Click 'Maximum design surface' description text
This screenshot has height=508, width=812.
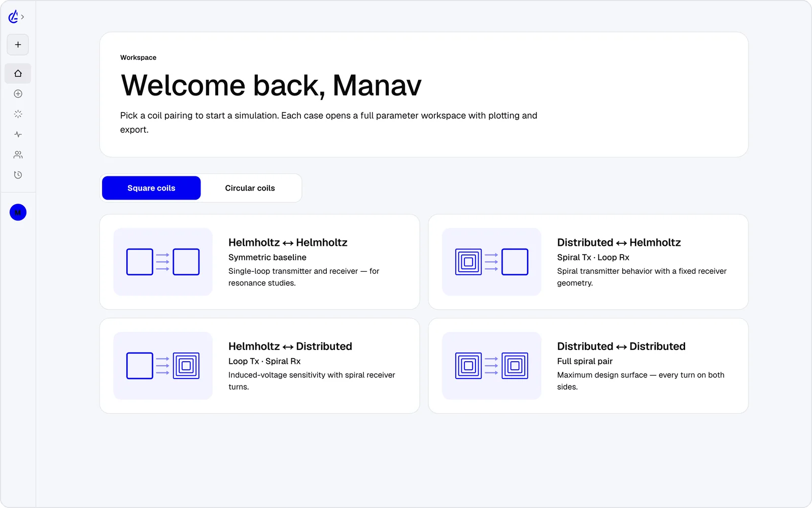(641, 381)
